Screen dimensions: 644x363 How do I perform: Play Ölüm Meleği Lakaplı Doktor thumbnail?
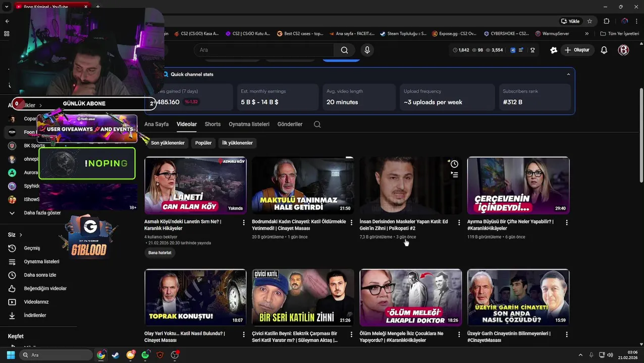click(x=410, y=297)
